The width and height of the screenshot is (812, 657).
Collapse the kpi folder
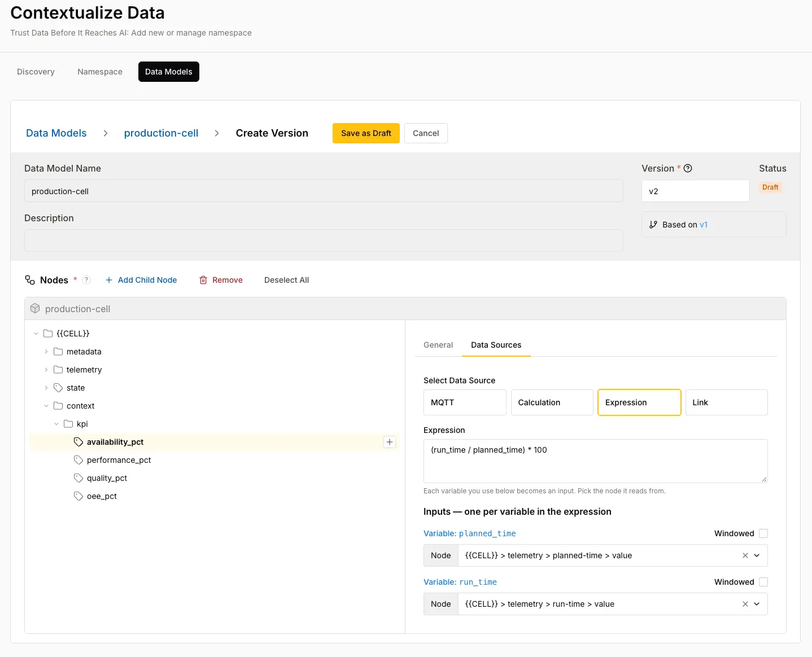[56, 424]
